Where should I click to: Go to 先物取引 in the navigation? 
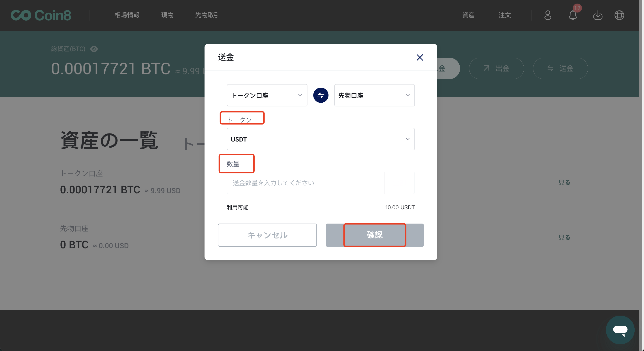207,15
